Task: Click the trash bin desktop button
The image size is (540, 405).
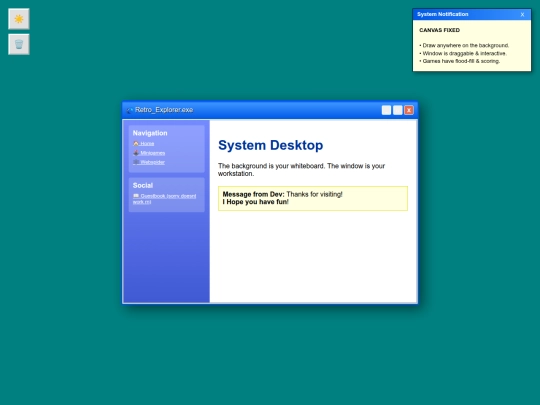Action: [x=19, y=44]
